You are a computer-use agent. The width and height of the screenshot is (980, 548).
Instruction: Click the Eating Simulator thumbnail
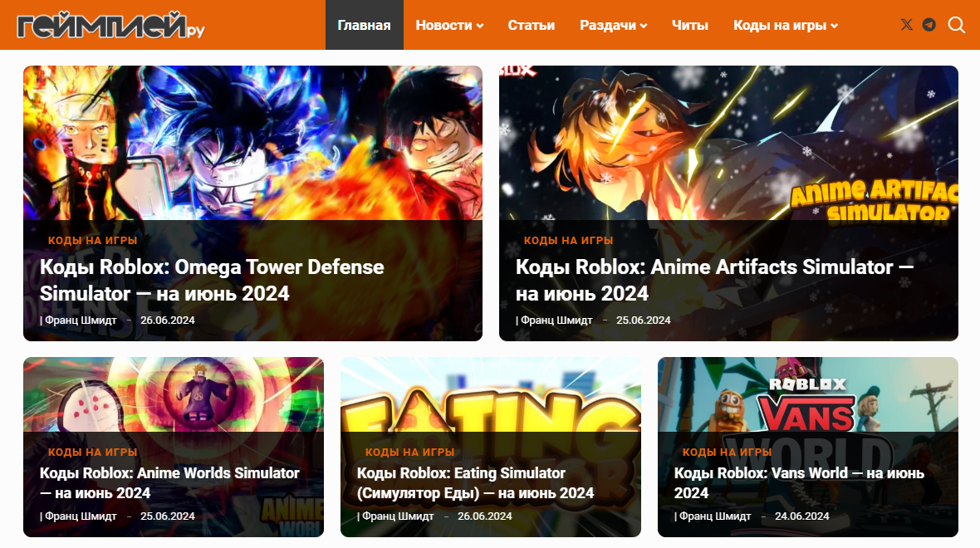click(491, 394)
